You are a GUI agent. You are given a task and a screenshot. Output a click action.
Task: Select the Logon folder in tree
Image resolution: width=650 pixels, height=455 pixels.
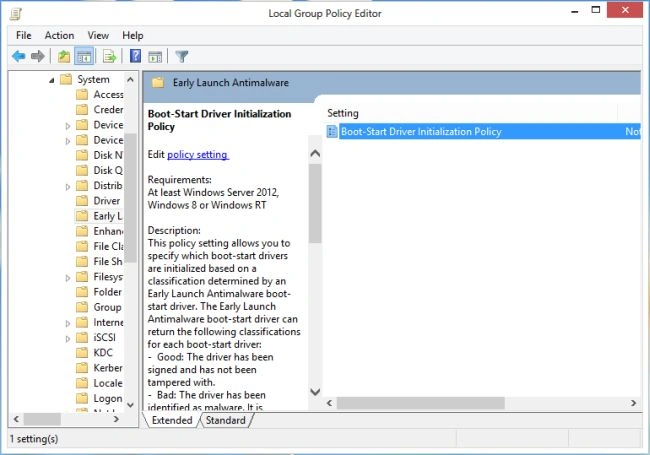click(x=108, y=398)
